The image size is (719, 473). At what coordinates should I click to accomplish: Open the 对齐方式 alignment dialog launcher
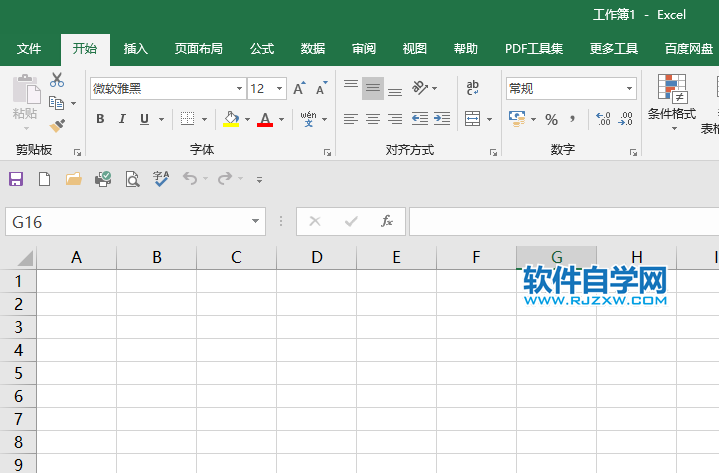493,153
